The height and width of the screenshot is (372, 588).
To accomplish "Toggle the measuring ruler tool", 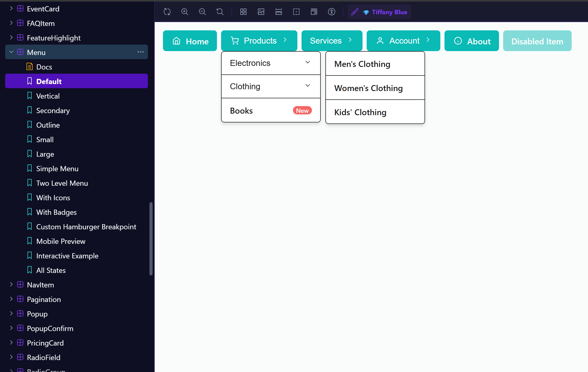I will click(278, 12).
